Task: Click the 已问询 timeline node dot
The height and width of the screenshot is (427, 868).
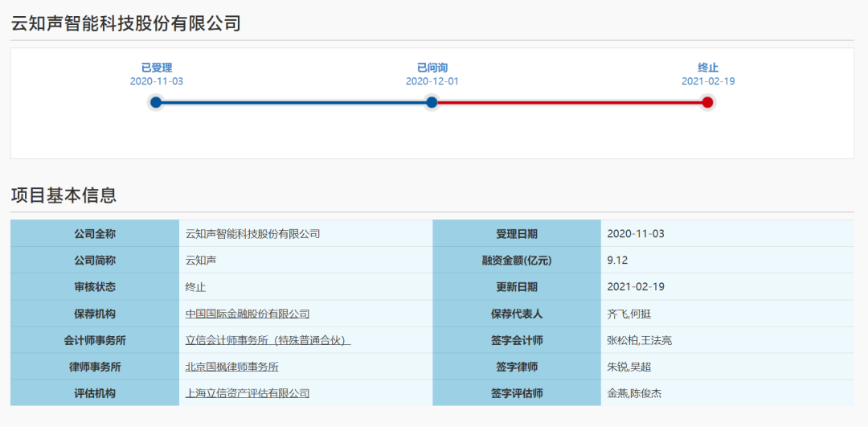Action: click(432, 102)
